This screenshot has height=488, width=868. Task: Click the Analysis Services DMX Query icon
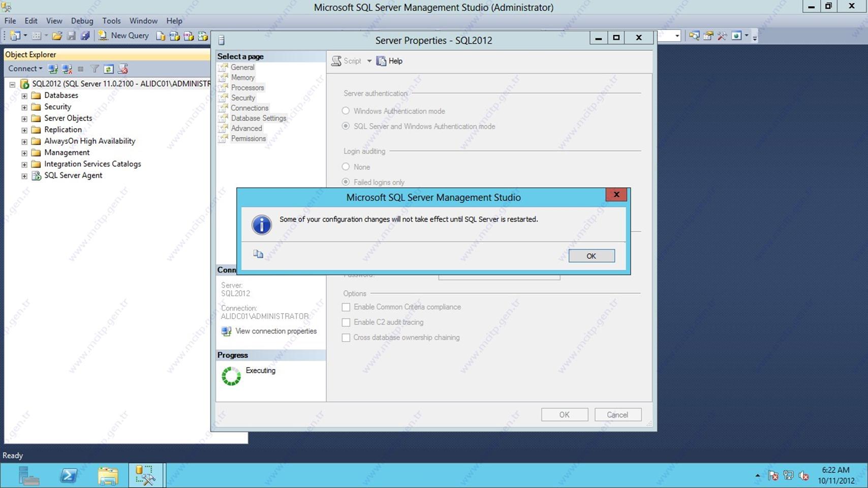coord(189,36)
